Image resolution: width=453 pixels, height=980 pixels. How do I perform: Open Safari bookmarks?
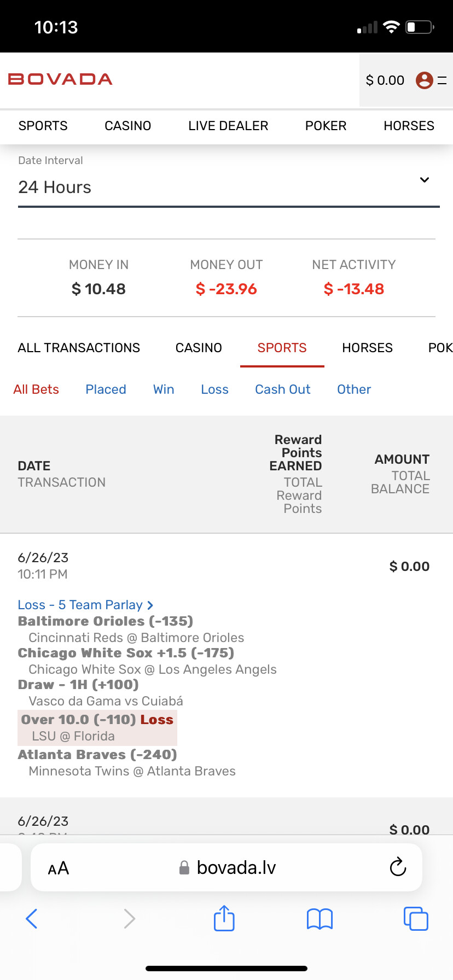[320, 919]
